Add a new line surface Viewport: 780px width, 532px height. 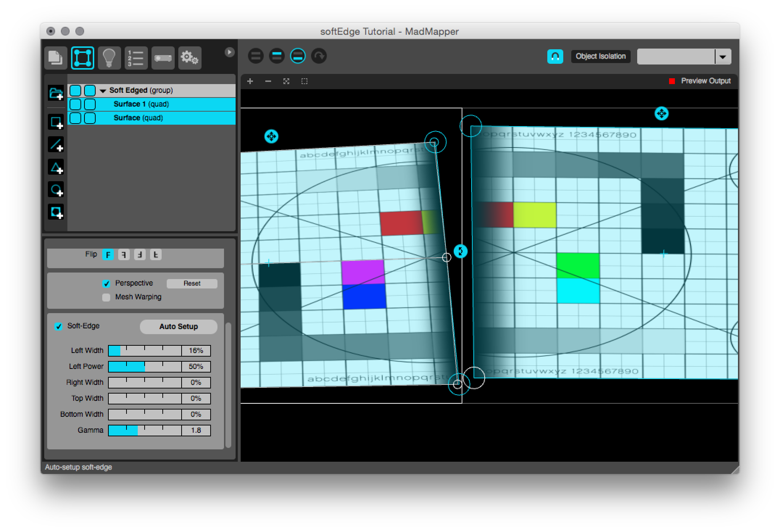point(56,145)
